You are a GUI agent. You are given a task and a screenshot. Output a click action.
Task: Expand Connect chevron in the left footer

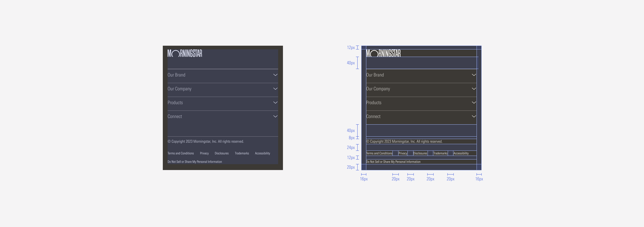[275, 116]
